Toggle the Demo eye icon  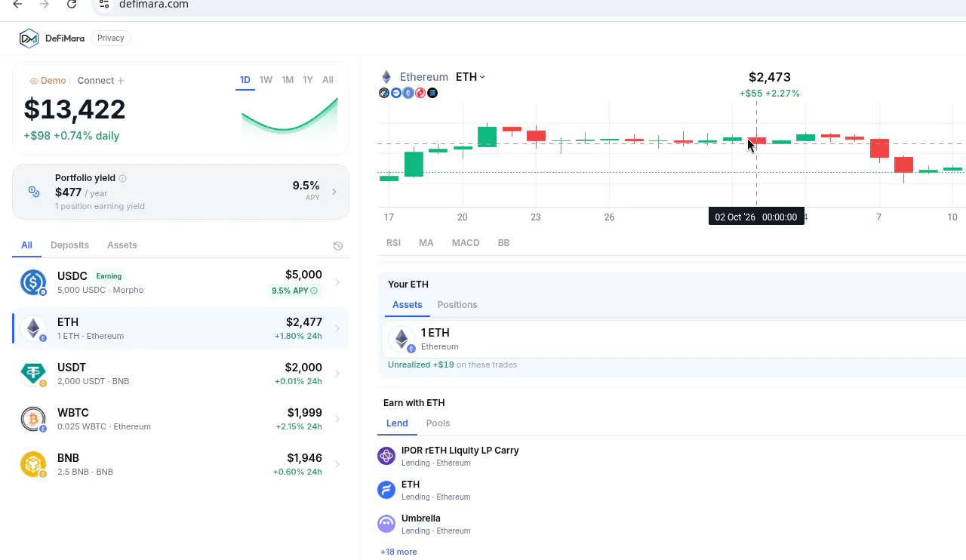point(34,81)
